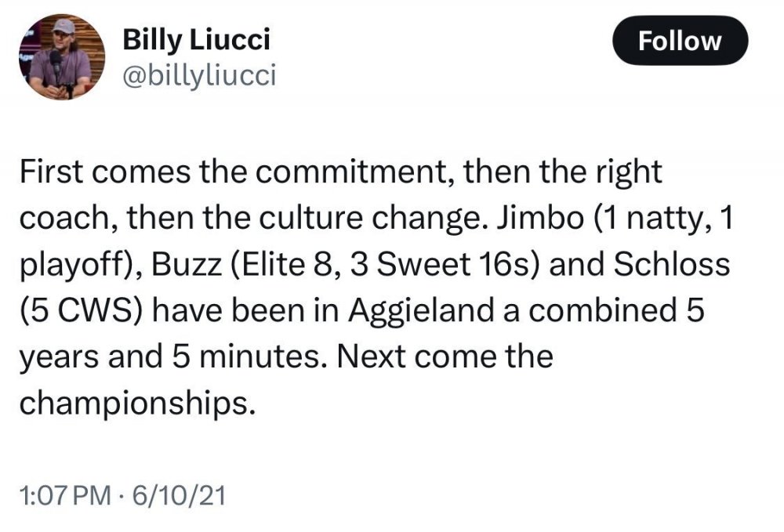784x532 pixels.
Task: Click the word "championships" in the tweet
Action: [138, 402]
